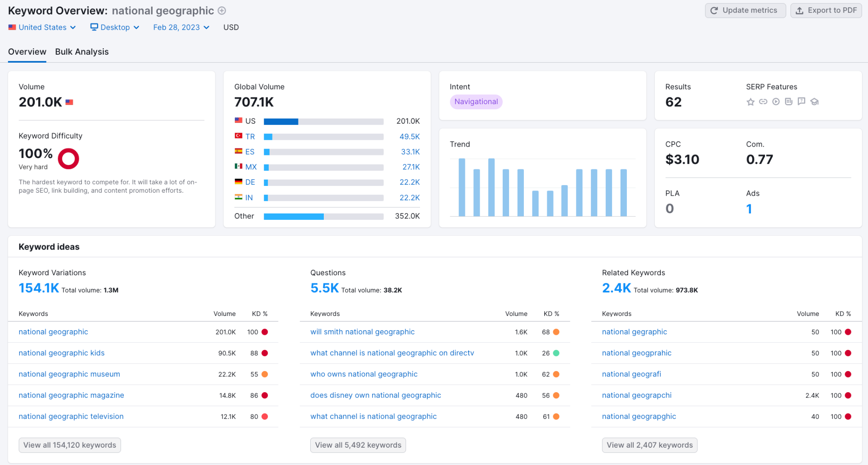The height and width of the screenshot is (465, 868).
Task: Open the United States country dropdown
Action: tap(42, 28)
